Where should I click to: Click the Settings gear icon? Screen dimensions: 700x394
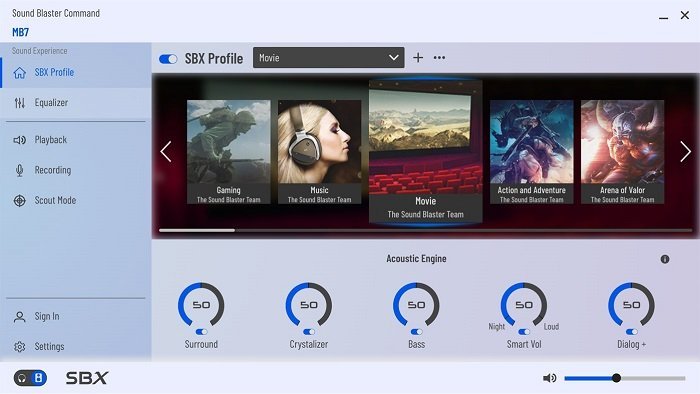20,347
